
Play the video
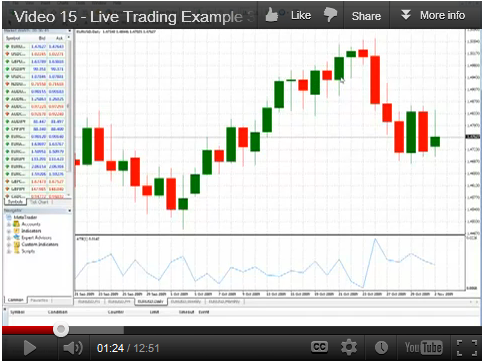tap(29, 348)
